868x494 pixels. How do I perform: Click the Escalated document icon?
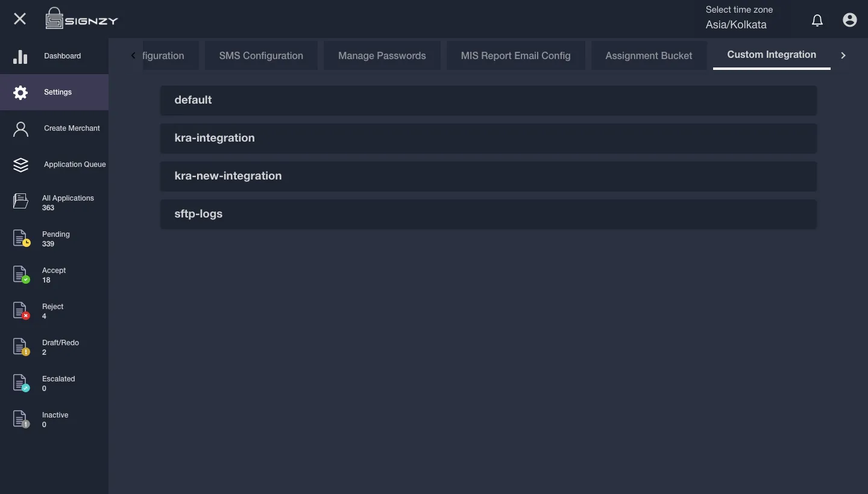click(21, 383)
